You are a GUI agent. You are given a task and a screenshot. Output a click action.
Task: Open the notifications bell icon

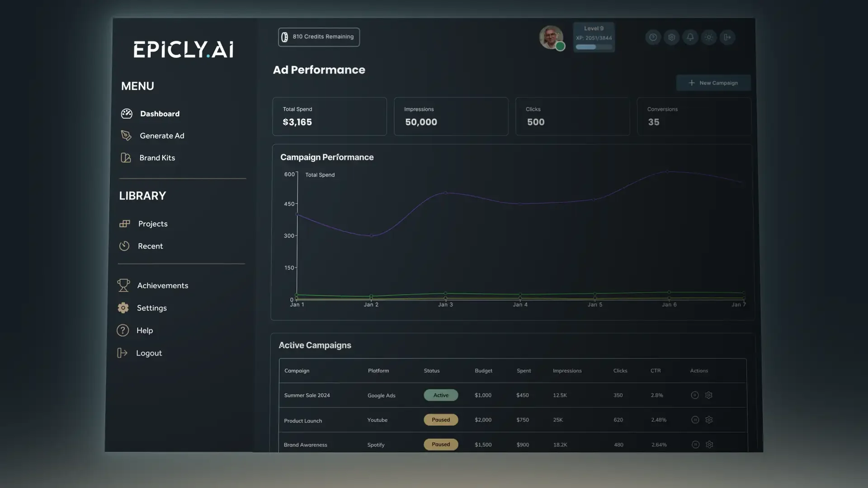[690, 38]
